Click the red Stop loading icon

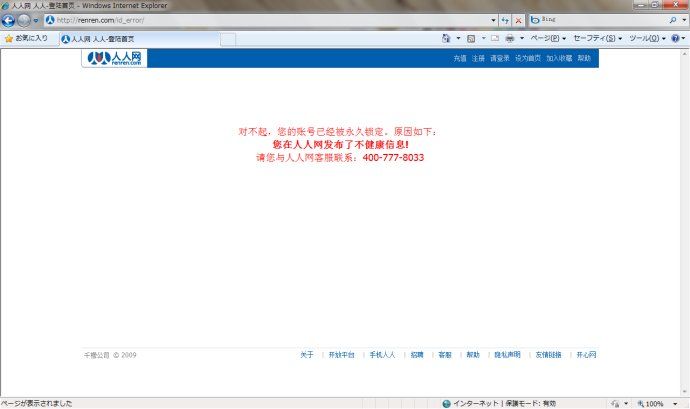click(x=519, y=20)
